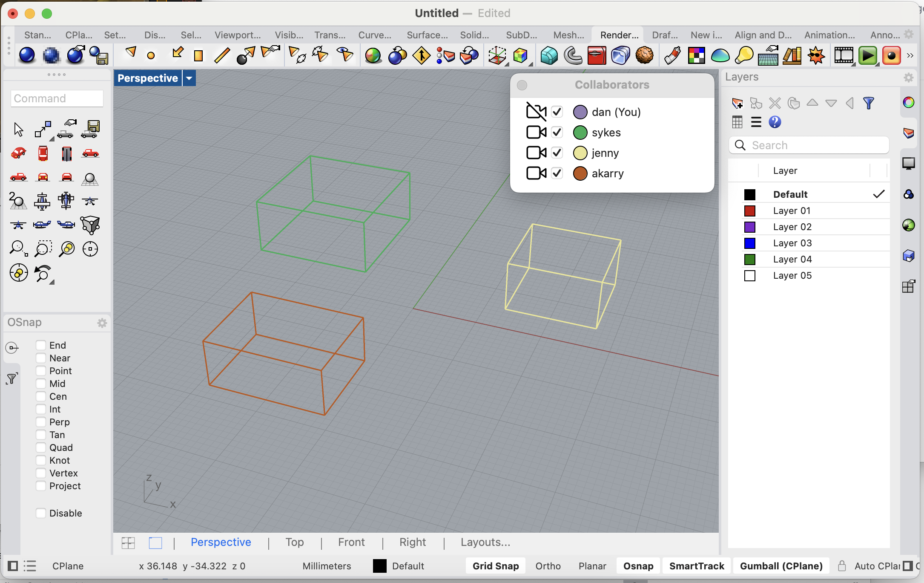Open the status bar list menu icon

[x=30, y=566]
